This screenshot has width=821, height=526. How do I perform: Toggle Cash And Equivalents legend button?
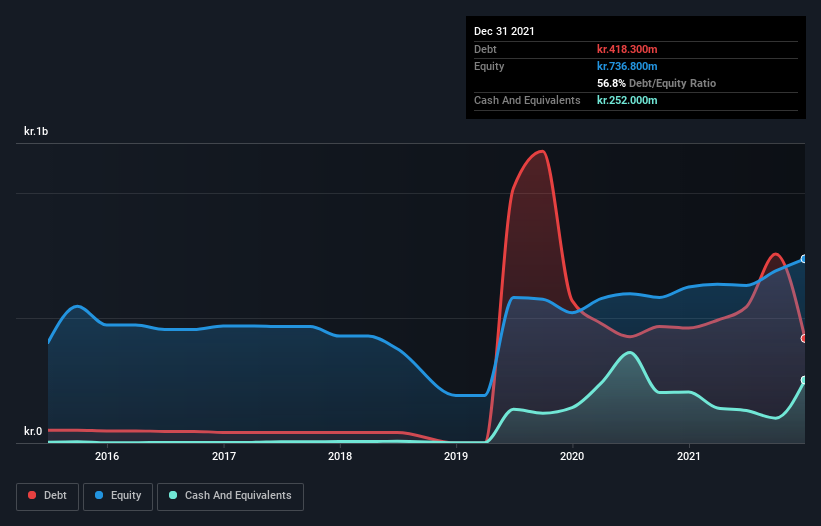pyautogui.click(x=230, y=496)
